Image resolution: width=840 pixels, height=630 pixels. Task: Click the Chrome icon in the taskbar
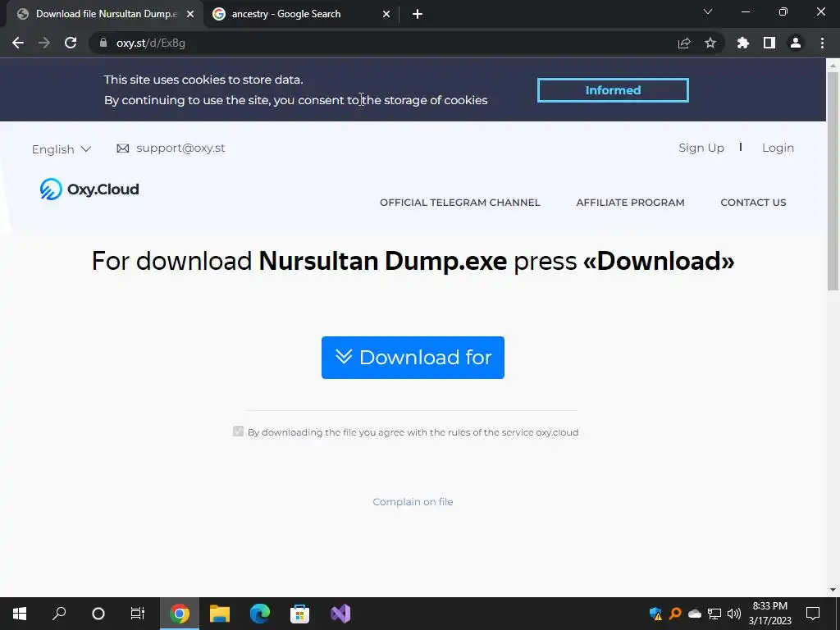[x=180, y=614]
